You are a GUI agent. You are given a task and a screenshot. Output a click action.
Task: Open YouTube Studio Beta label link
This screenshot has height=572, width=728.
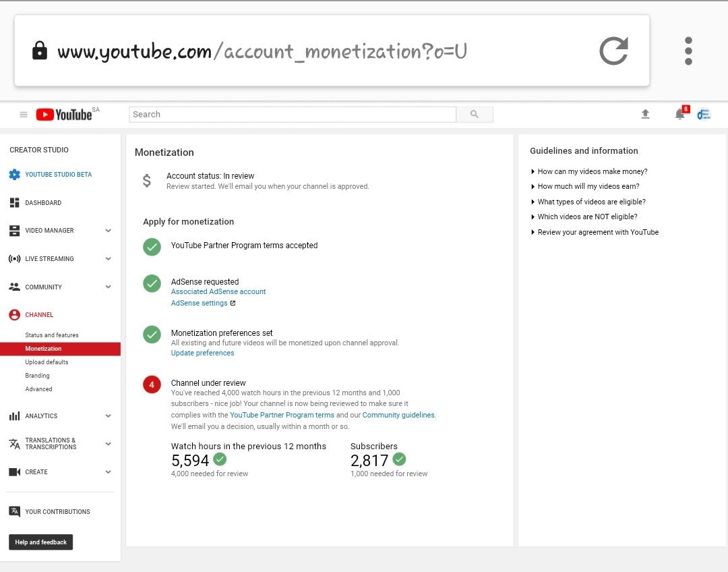click(x=59, y=174)
